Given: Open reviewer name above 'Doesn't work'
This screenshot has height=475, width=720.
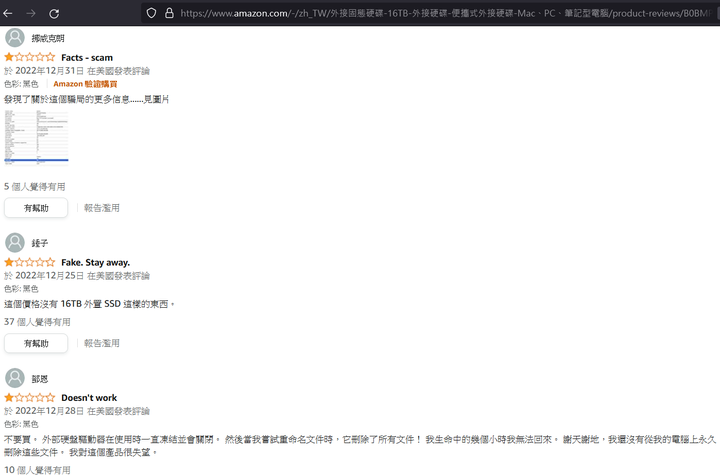Looking at the screenshot, I should tap(39, 379).
